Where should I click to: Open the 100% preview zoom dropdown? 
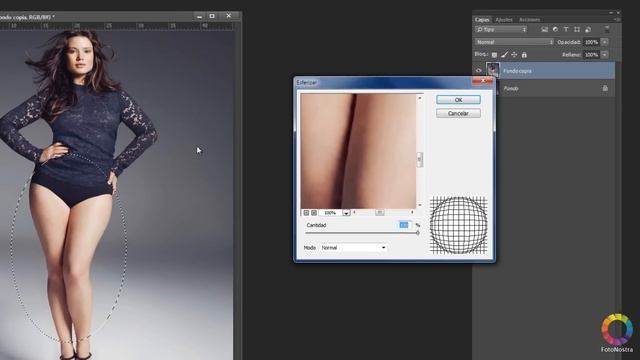(x=346, y=213)
